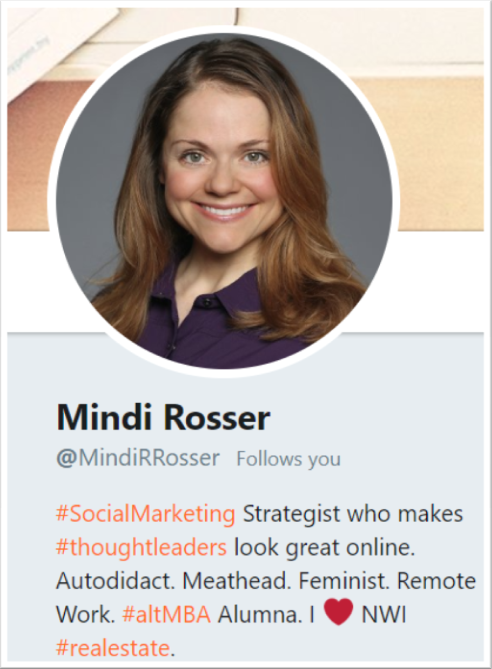
Task: Click the Follows you badge
Action: [288, 459]
